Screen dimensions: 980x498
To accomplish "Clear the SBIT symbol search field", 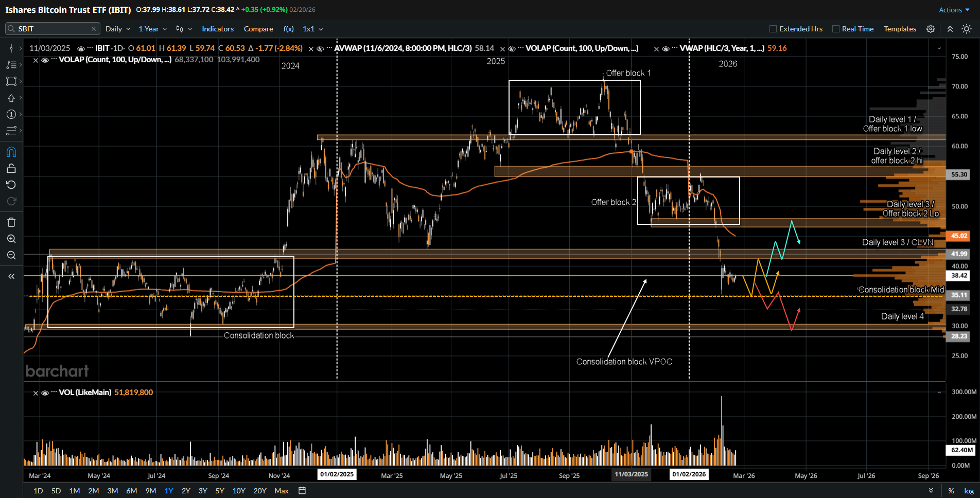I will click(93, 29).
